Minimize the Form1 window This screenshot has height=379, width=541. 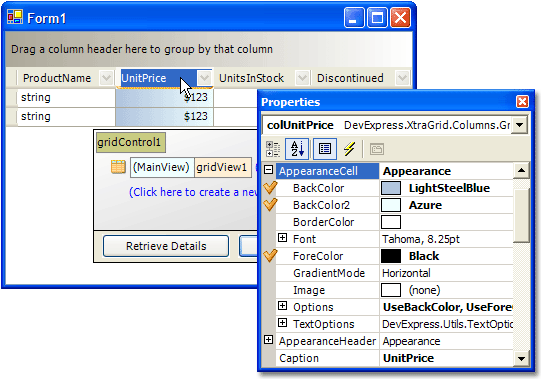point(354,17)
